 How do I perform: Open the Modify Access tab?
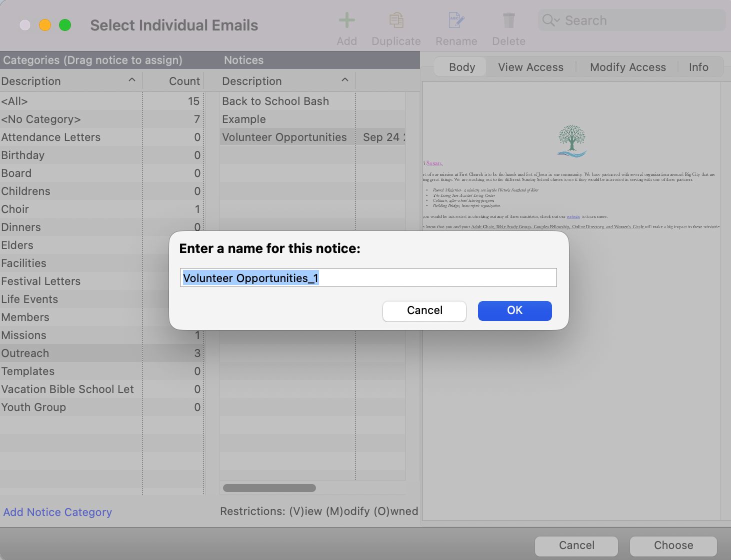[628, 67]
